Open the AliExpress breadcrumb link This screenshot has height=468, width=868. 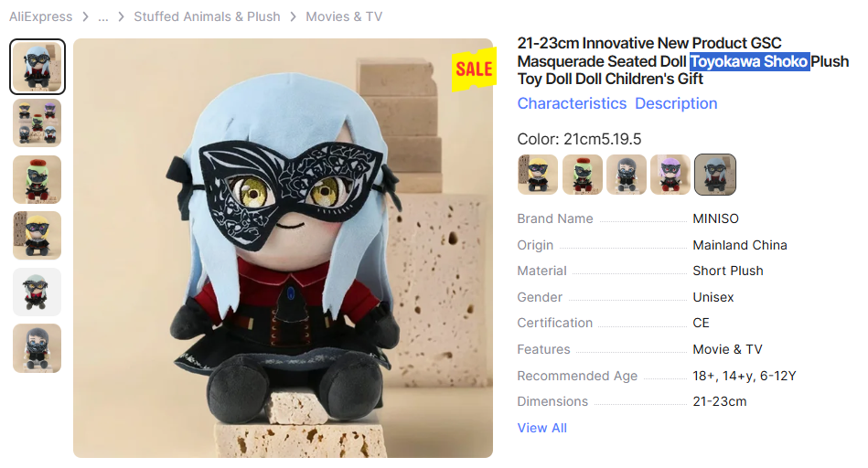(40, 16)
